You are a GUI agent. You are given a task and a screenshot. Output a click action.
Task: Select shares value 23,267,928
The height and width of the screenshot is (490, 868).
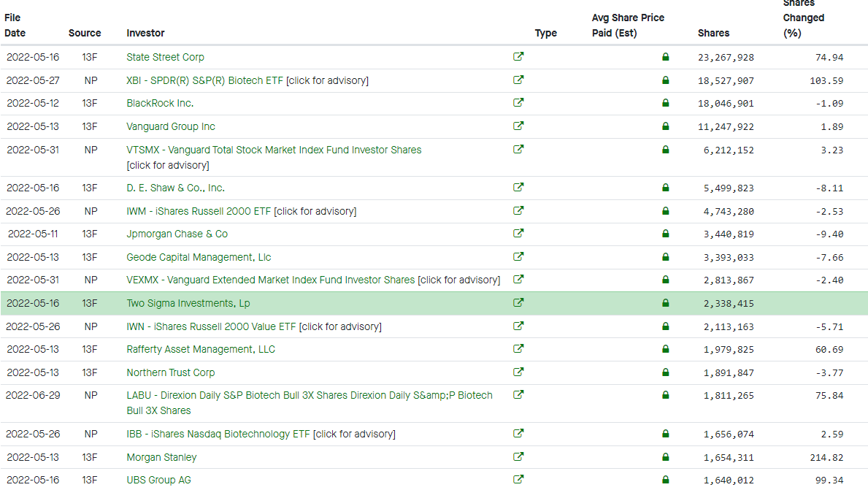click(x=726, y=57)
